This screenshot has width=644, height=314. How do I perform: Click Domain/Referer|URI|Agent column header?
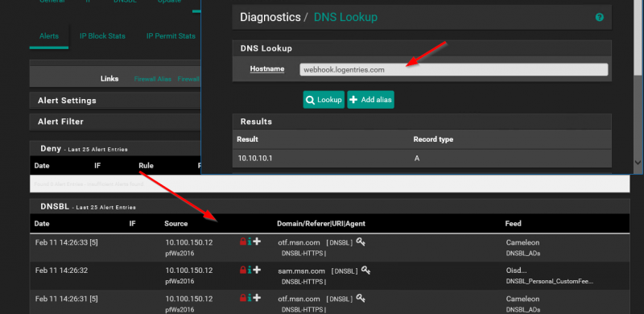(321, 224)
